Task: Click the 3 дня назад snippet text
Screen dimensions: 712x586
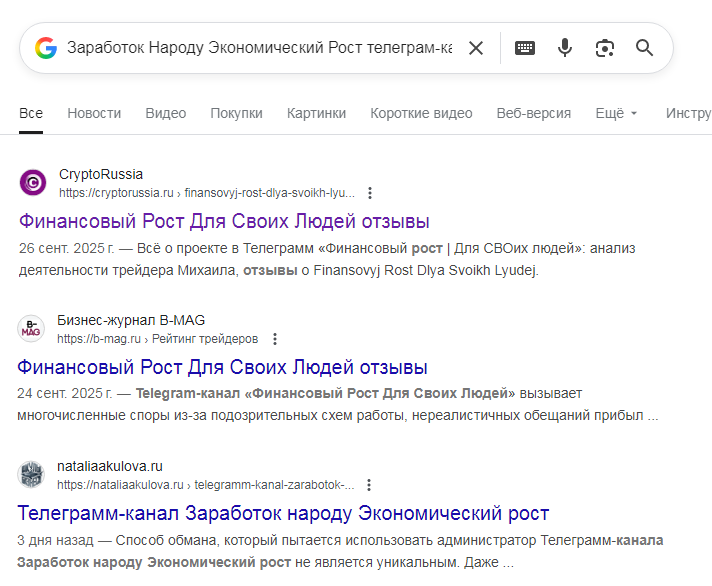Action: (x=340, y=551)
